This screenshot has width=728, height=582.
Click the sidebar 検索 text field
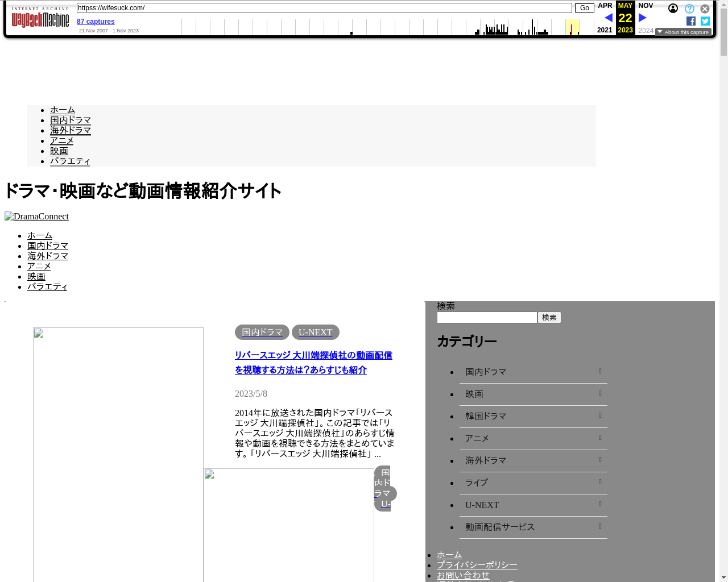pos(487,318)
